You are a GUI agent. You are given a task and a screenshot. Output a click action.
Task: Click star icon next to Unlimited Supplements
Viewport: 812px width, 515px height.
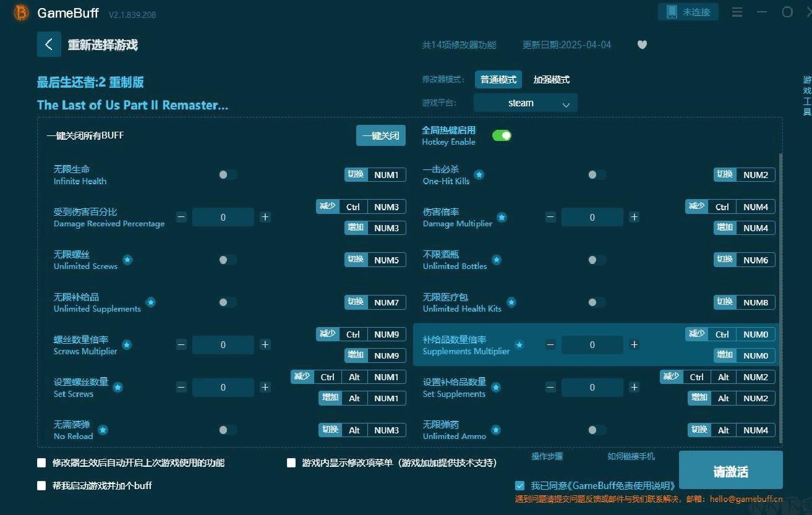pos(150,303)
